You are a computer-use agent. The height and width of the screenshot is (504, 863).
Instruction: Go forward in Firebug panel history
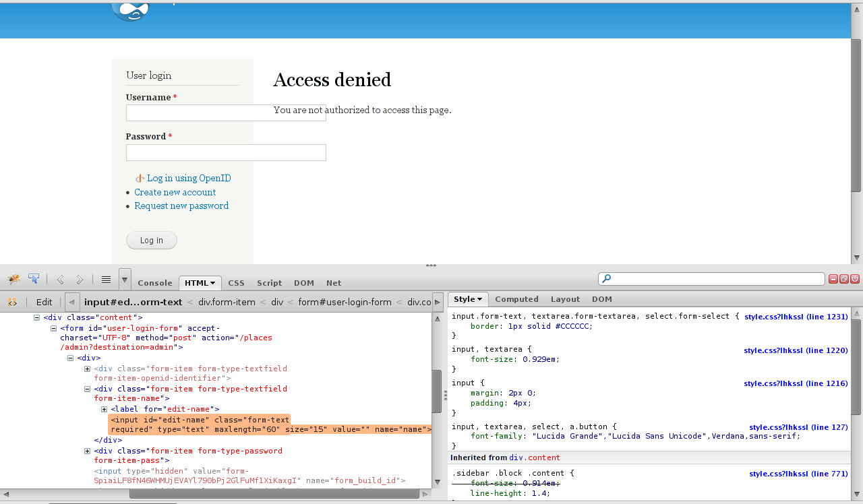80,279
